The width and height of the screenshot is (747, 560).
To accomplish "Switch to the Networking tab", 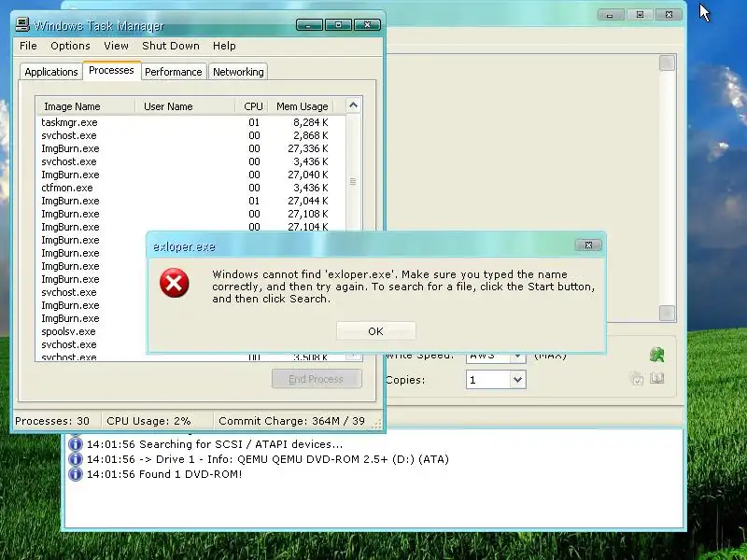I will tap(238, 72).
